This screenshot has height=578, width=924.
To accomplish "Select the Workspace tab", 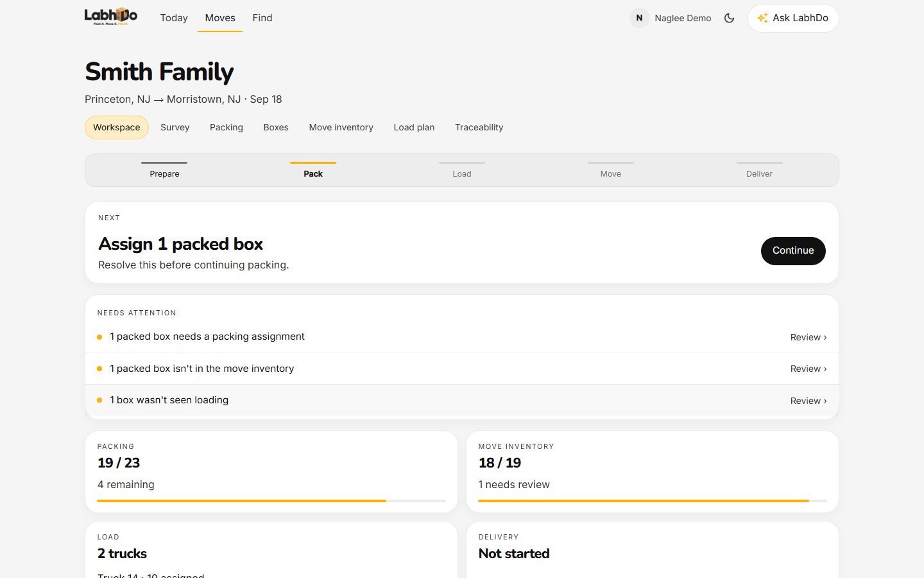I will click(x=117, y=127).
